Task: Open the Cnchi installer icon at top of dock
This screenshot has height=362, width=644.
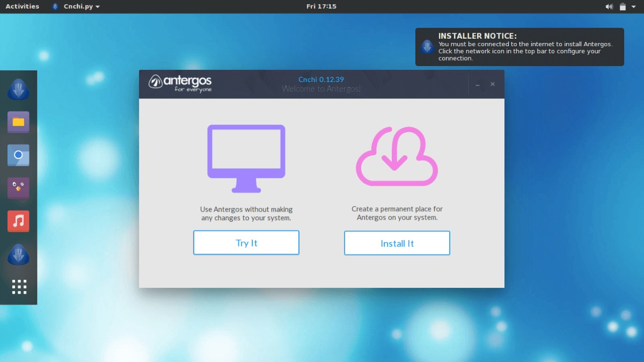Action: tap(18, 89)
